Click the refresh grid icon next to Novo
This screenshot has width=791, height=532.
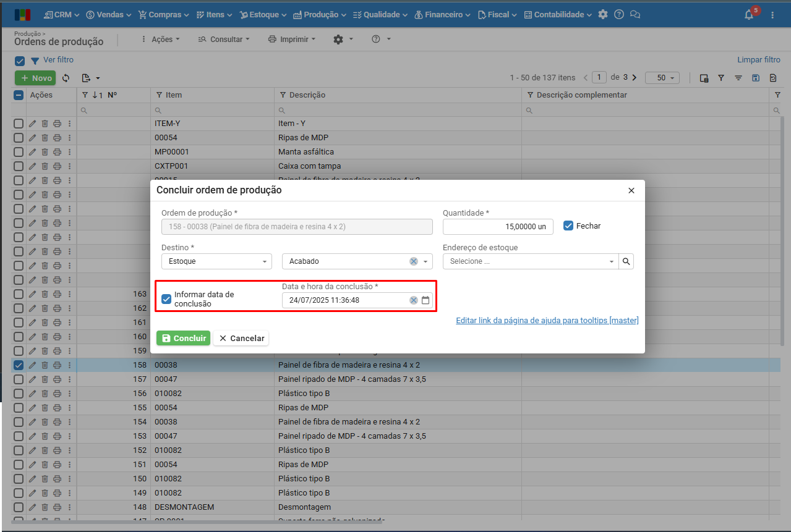[66, 78]
